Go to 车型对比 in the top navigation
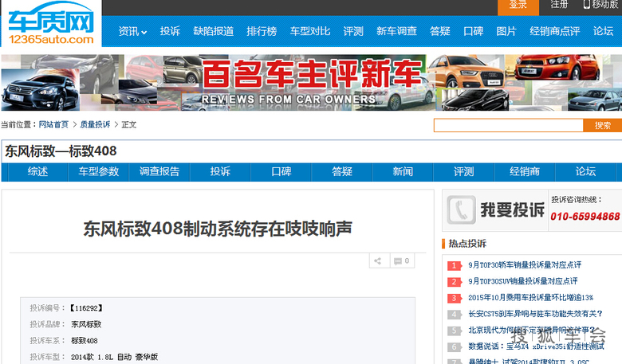This screenshot has width=622, height=364. click(310, 32)
